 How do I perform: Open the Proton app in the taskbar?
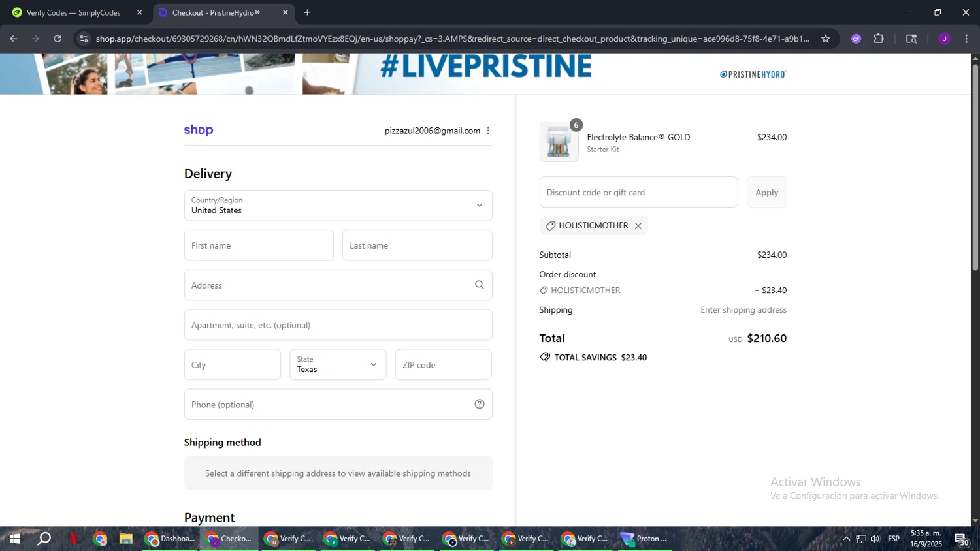point(644,539)
